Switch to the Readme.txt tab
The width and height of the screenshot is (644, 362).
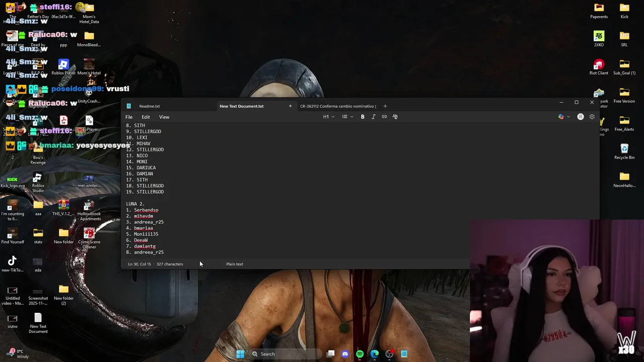149,106
